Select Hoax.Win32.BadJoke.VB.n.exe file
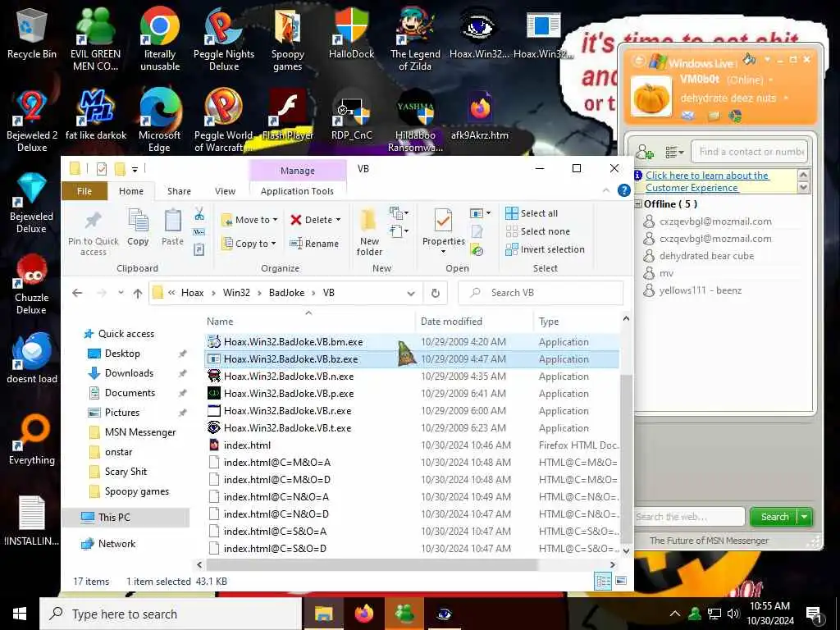Viewport: 840px width, 630px height. click(x=413, y=376)
